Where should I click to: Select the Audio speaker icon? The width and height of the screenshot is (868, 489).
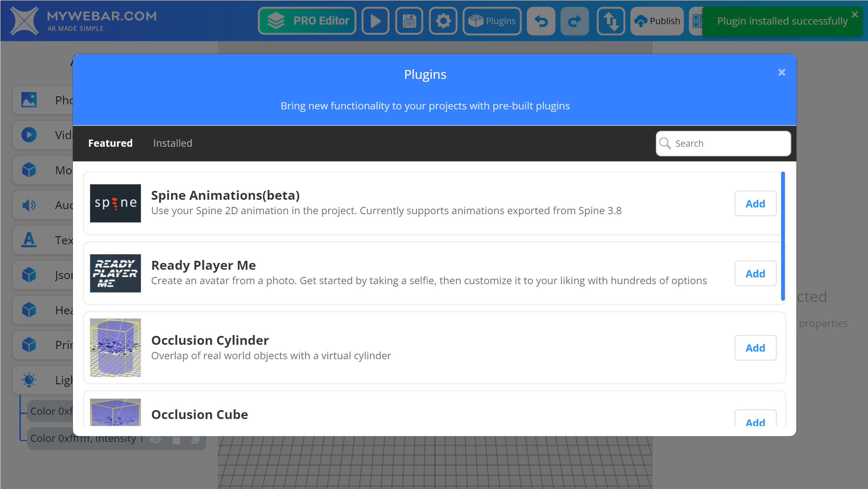(29, 205)
